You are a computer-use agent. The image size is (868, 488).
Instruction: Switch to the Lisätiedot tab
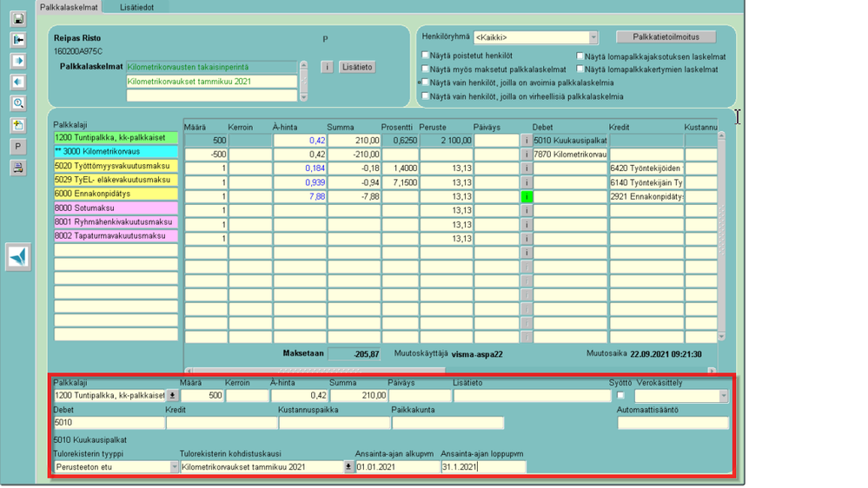click(136, 7)
